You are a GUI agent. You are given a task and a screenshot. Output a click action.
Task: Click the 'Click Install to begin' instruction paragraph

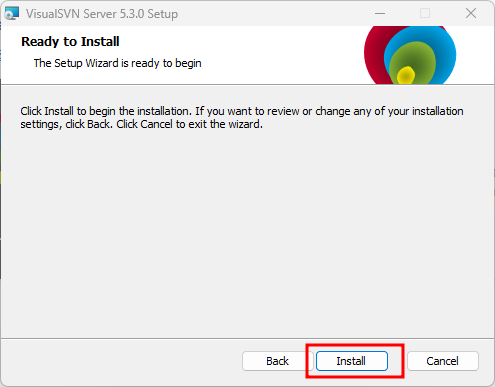pyautogui.click(x=242, y=117)
